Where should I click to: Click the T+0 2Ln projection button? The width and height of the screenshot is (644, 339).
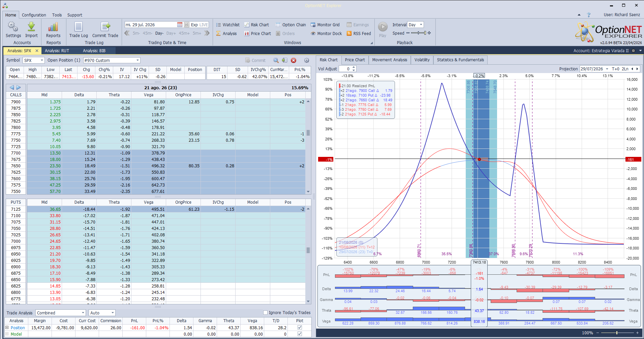(x=620, y=69)
